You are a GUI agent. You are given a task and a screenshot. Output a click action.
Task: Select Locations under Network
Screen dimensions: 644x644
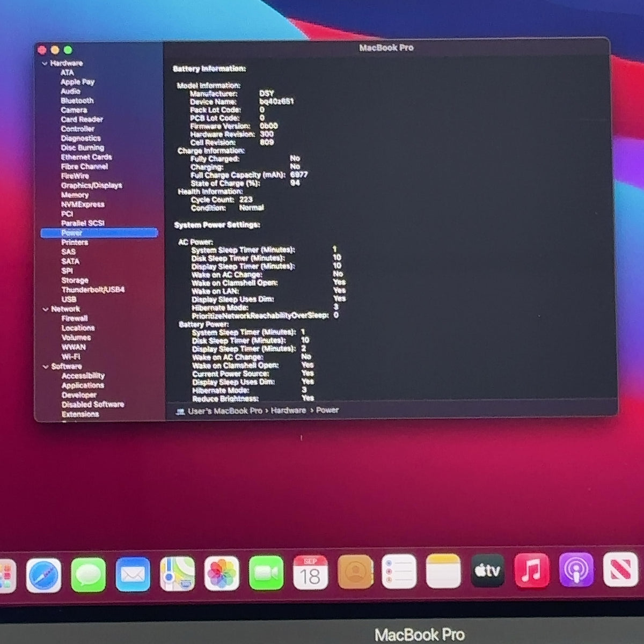click(x=78, y=328)
